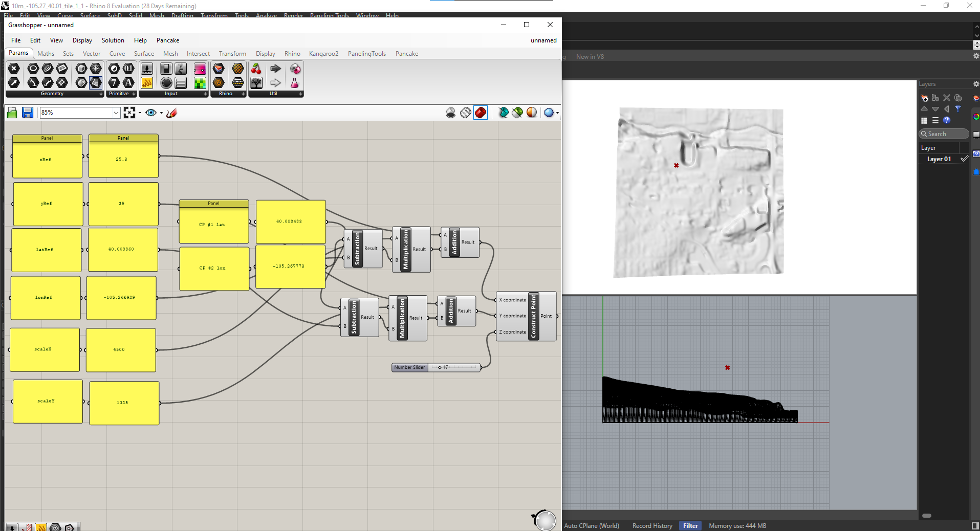Select the Number Slider input icon

coord(147,69)
